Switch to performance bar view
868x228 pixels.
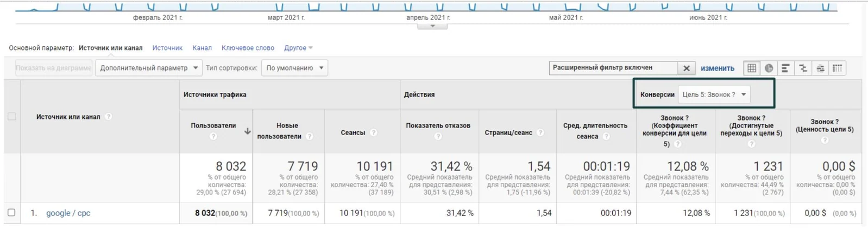coord(786,68)
